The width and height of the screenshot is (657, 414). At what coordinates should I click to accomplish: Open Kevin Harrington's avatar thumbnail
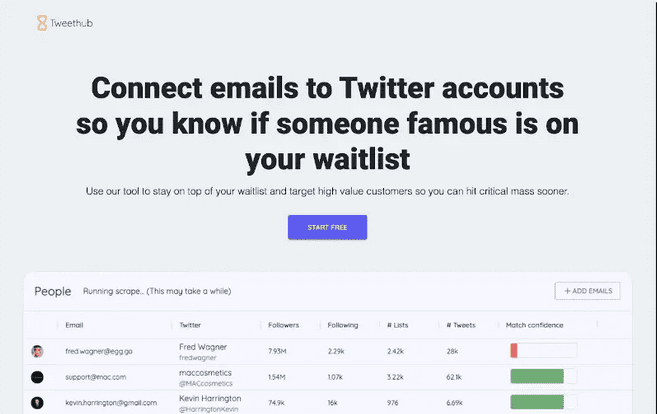[x=37, y=403]
